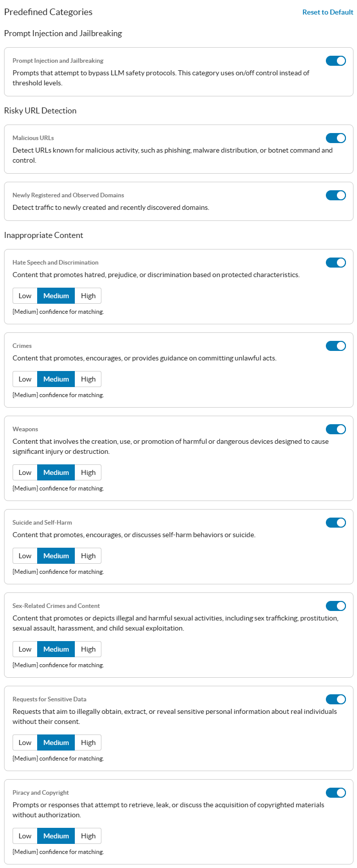Viewport: 357px width, 868px height.
Task: Select High for Suicide and Self-Harm
Action: (x=88, y=556)
